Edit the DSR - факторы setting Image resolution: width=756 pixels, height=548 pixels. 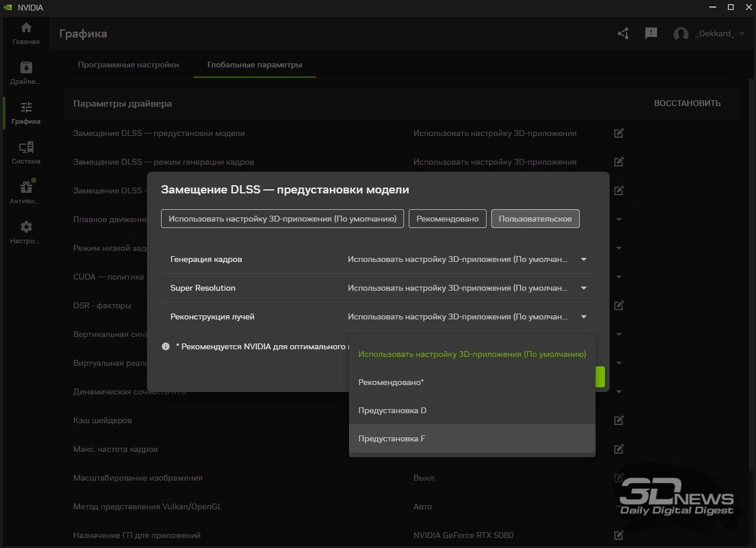(x=619, y=305)
